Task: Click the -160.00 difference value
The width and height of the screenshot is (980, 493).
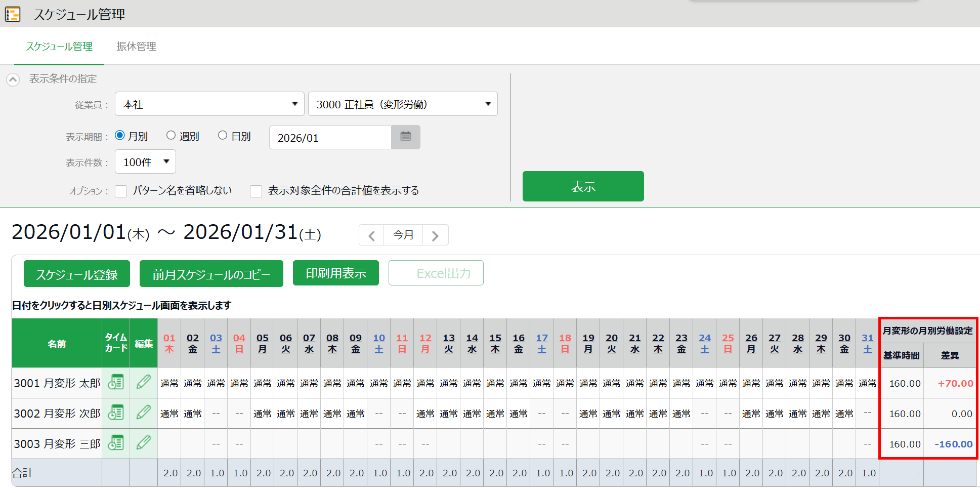Action: tap(953, 444)
